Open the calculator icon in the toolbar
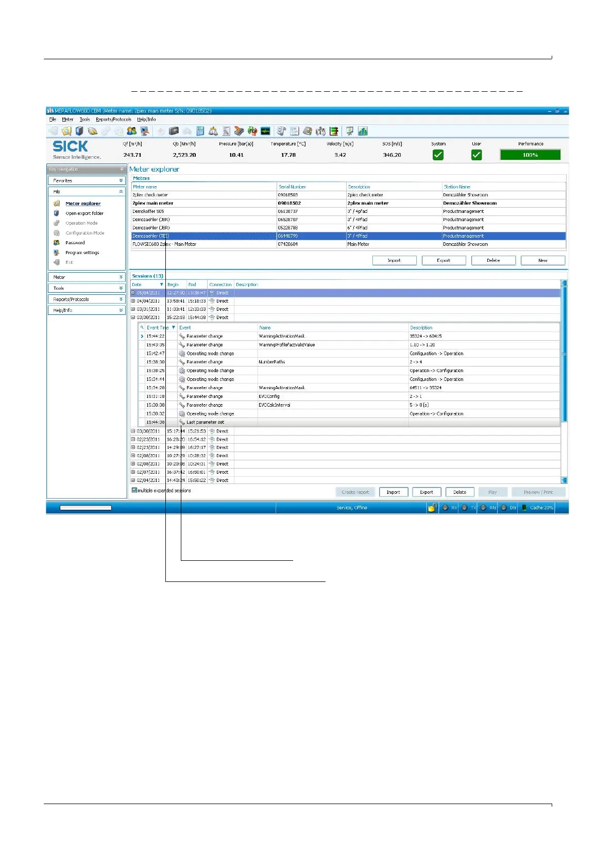The image size is (613, 868). (200, 131)
